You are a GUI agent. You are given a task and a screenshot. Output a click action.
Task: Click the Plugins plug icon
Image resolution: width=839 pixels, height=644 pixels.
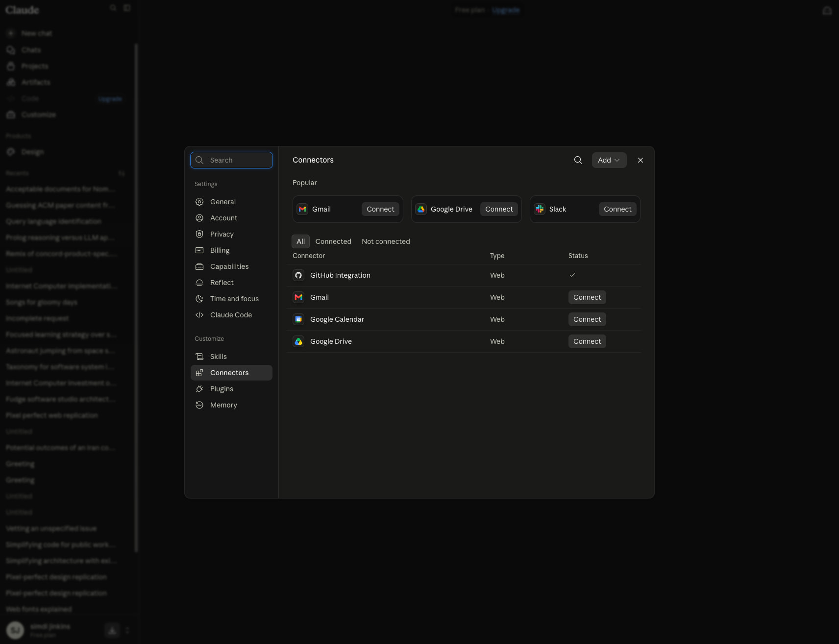[199, 389]
